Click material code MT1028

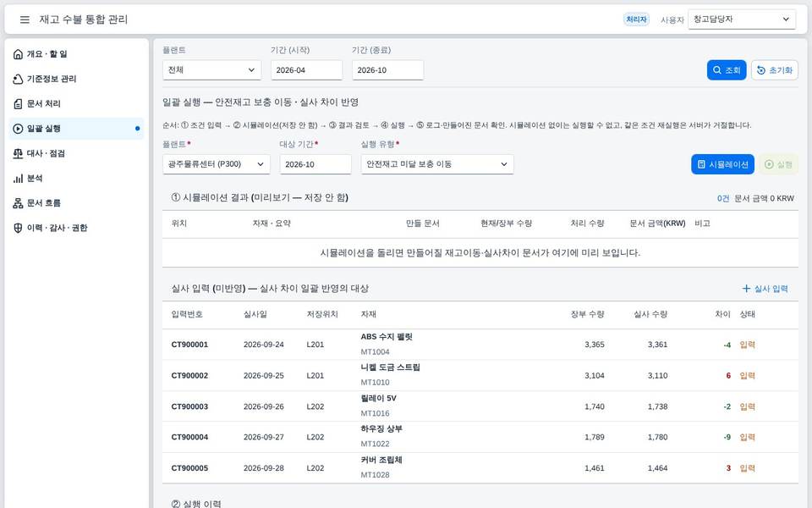point(375,475)
